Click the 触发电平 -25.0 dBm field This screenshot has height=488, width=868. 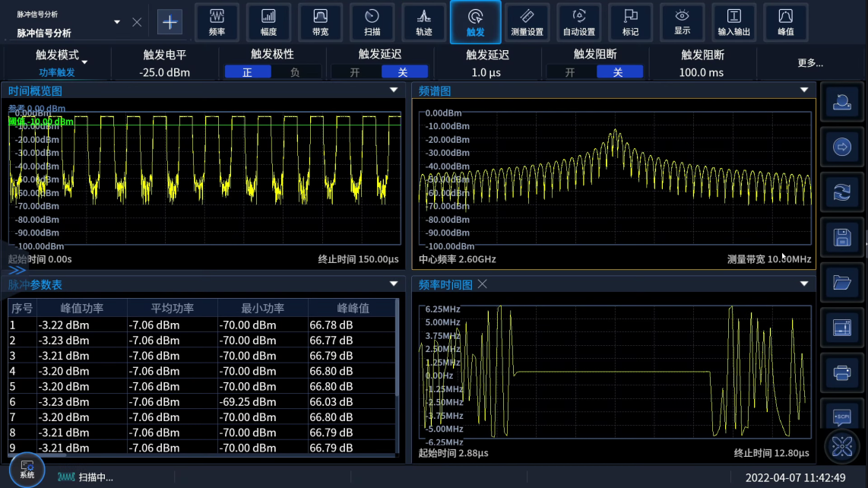pyautogui.click(x=164, y=72)
